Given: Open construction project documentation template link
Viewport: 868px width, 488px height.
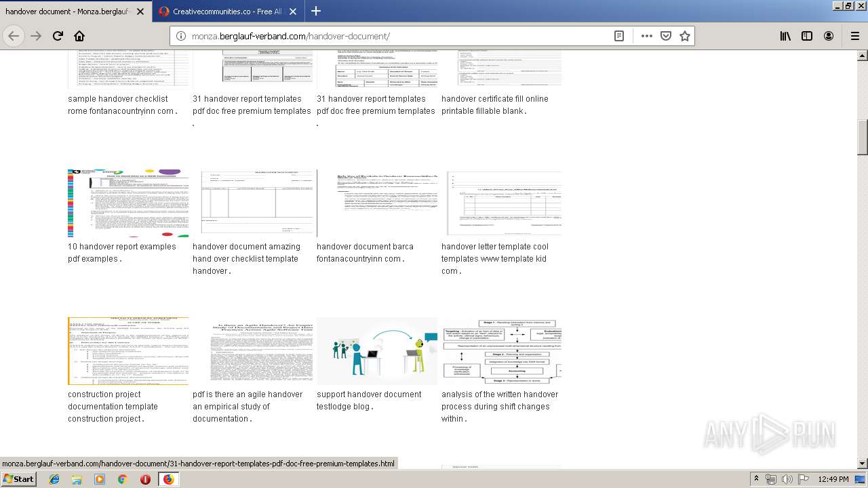Looking at the screenshot, I should 113,407.
